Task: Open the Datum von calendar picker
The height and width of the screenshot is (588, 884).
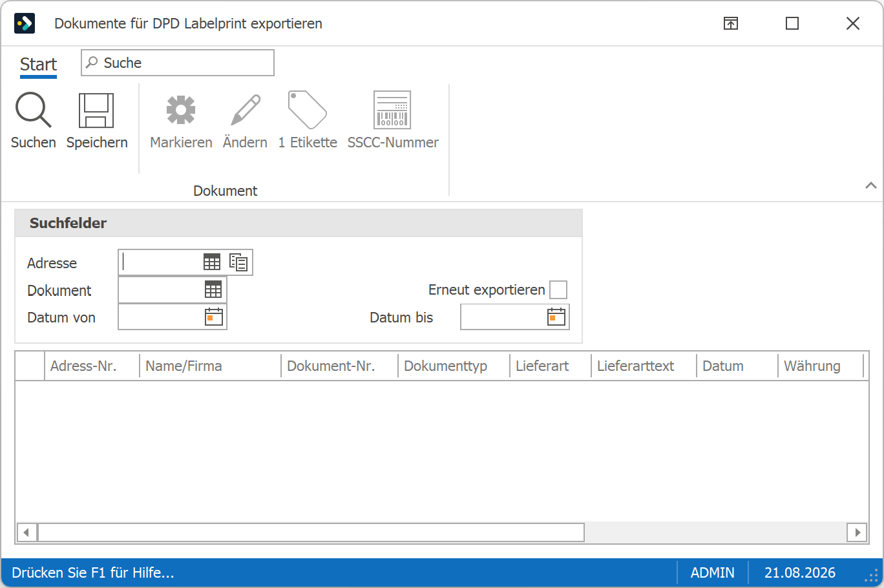Action: pos(214,317)
